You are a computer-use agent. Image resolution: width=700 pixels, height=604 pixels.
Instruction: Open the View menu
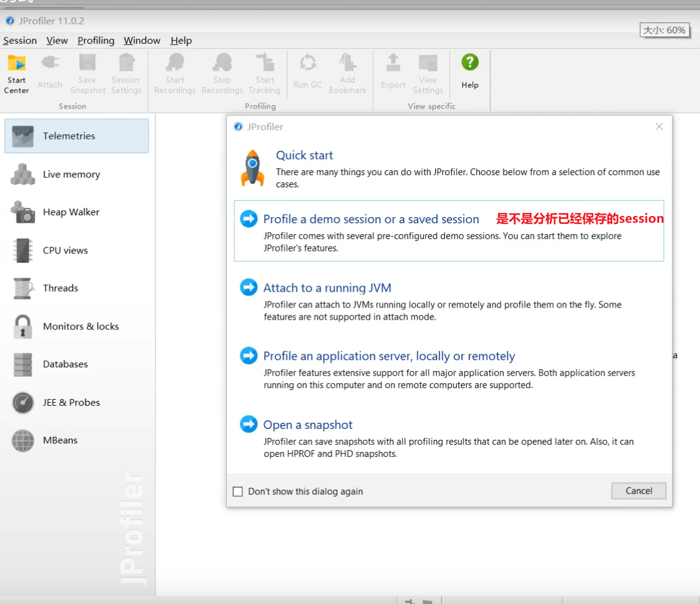click(57, 41)
